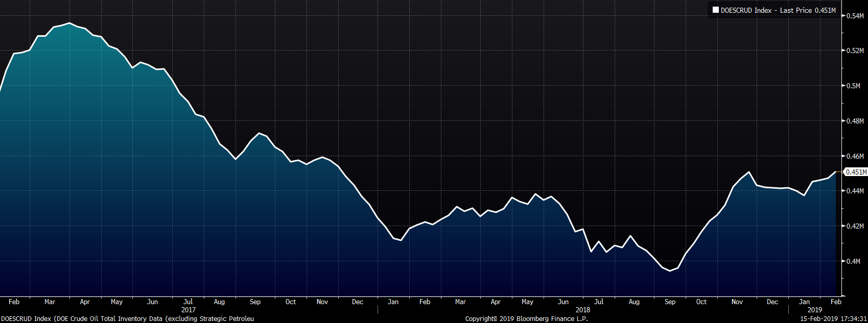Click the Copyright 2019 Bloomberg Finance L.P. text
The width and height of the screenshot is (868, 323).
526,319
